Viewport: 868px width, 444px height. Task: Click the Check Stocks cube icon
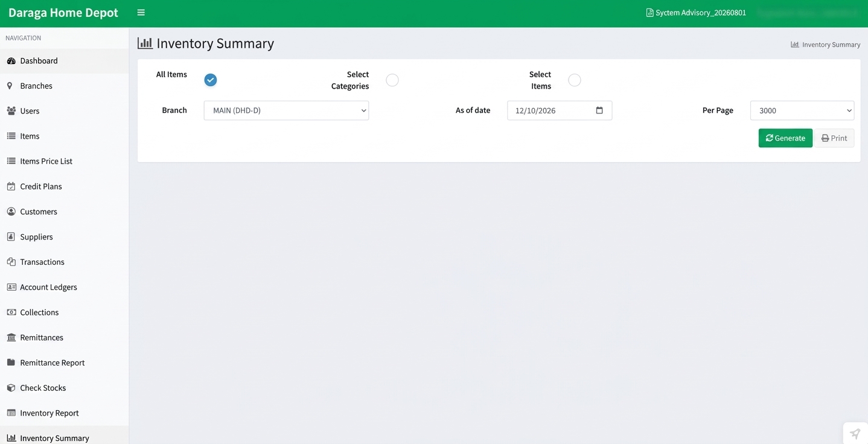click(x=11, y=388)
